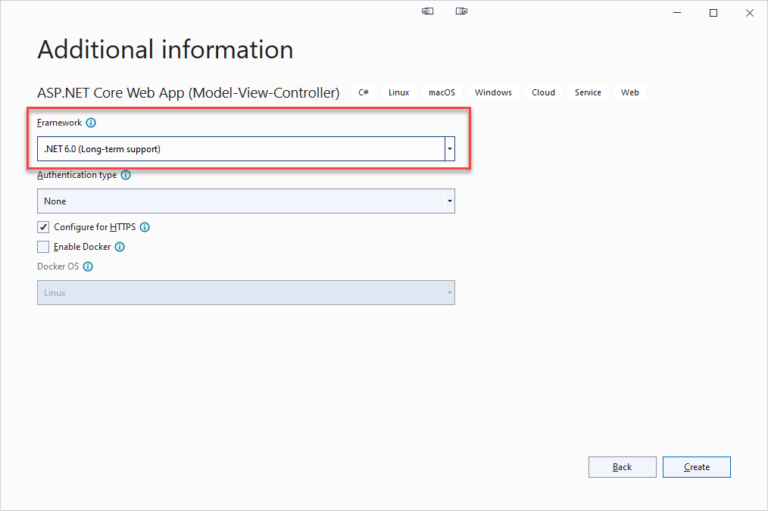
Task: Go Back to the previous step
Action: (x=622, y=467)
